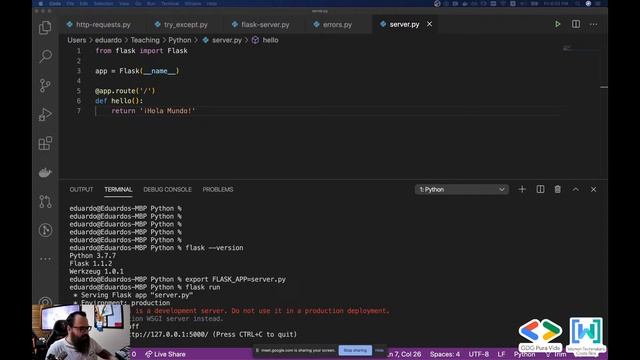Click the export FLASK_APP=server.py terminal line

tap(236, 279)
